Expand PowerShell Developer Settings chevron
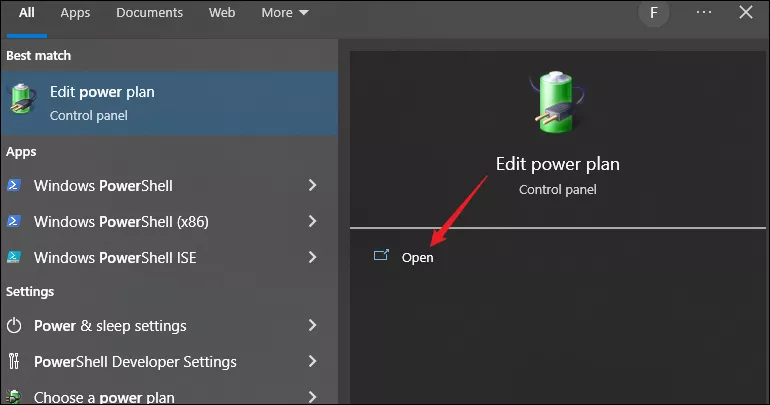770x405 pixels. click(312, 361)
